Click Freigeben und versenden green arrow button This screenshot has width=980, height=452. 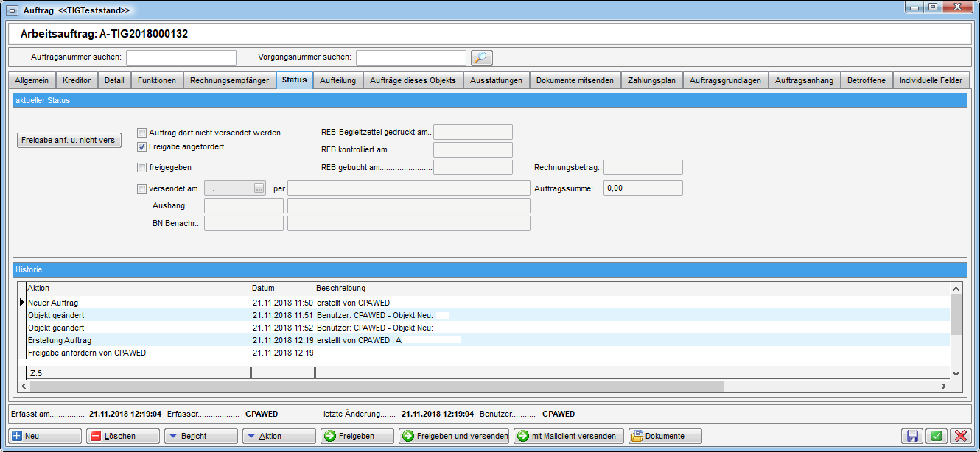click(454, 436)
